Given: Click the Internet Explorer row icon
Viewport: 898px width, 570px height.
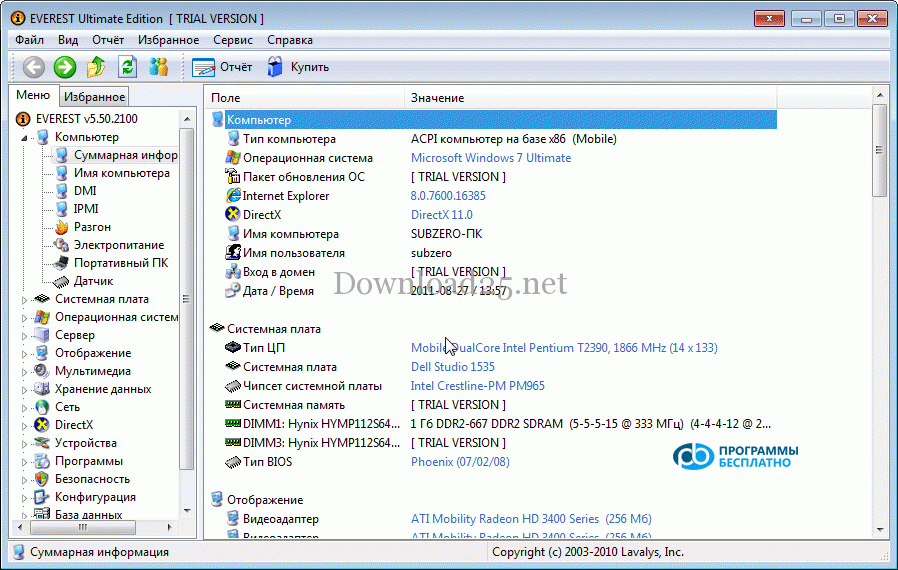Looking at the screenshot, I should tap(233, 195).
